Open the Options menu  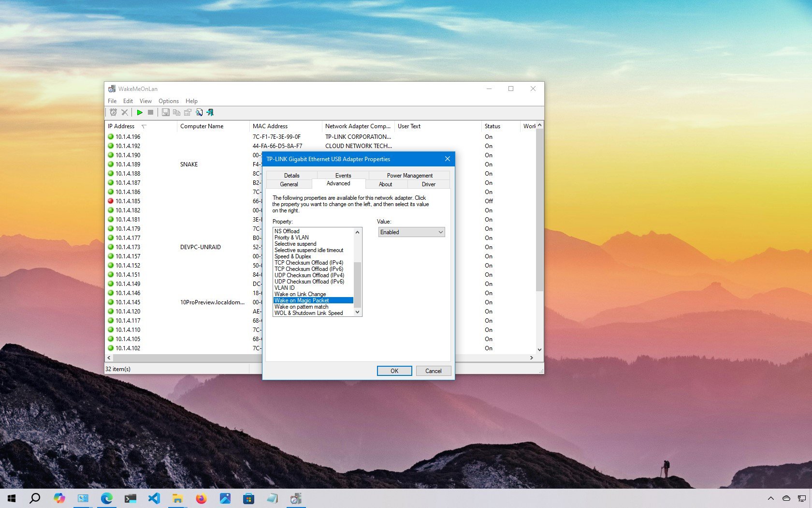(x=168, y=101)
